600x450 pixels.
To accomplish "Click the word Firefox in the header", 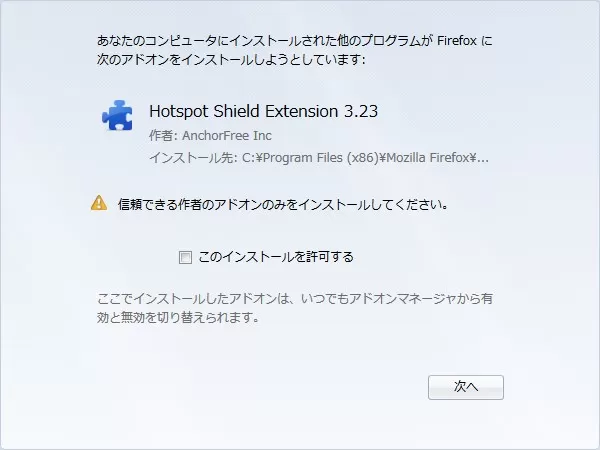I will point(457,41).
